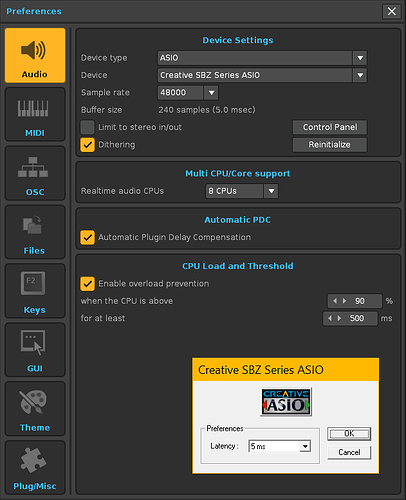Increase the overload duration in ms
The height and width of the screenshot is (500, 406).
click(x=340, y=318)
